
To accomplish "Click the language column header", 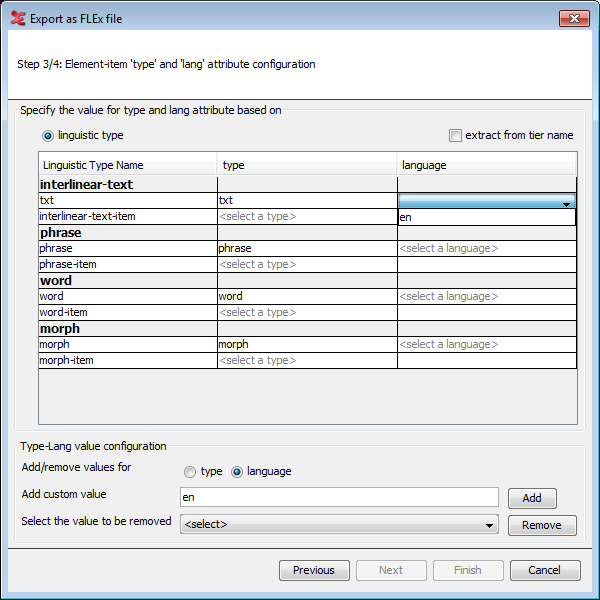I will click(486, 165).
